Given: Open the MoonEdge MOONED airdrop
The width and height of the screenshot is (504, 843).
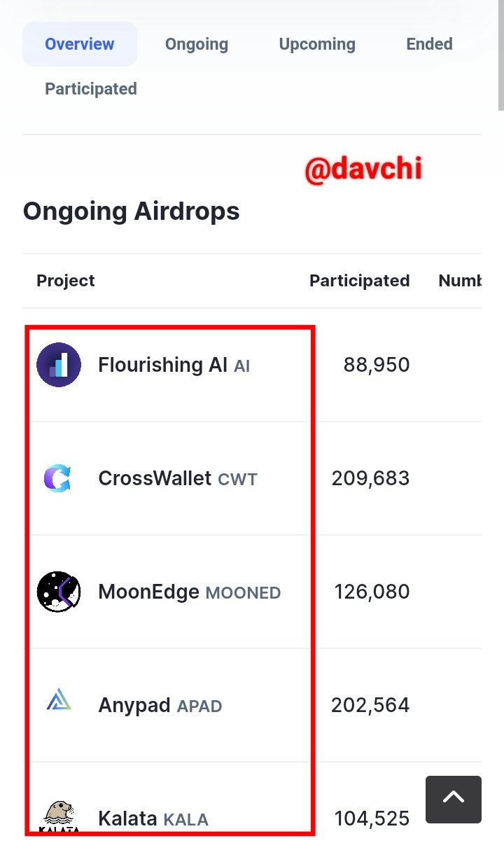Looking at the screenshot, I should point(190,592).
